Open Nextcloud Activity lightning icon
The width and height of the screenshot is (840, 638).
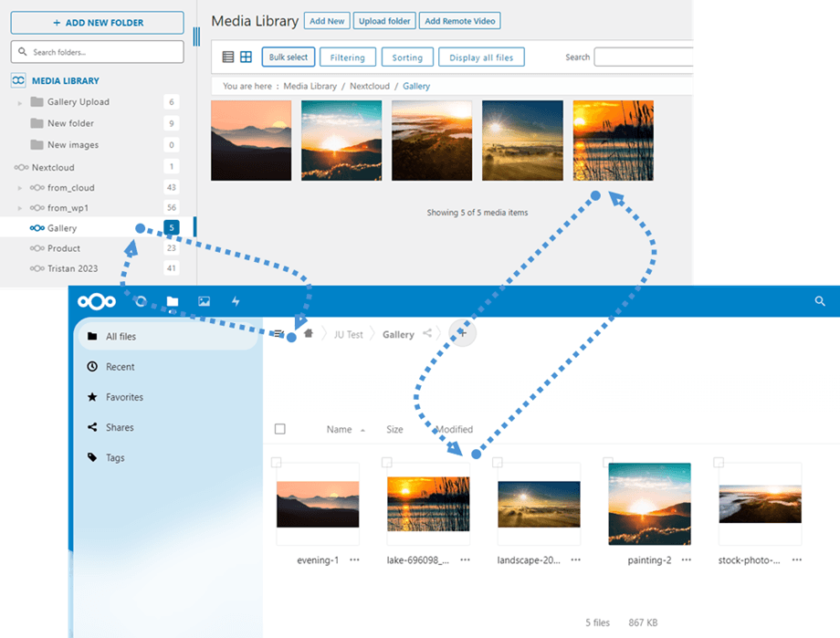[x=236, y=301]
